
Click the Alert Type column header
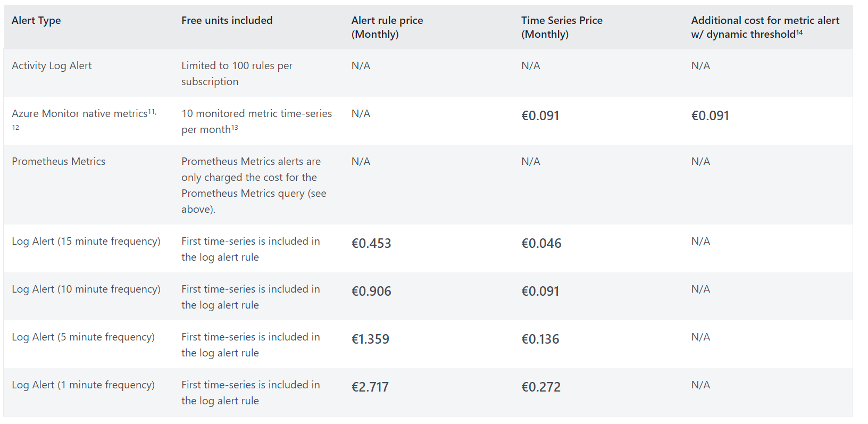point(36,21)
